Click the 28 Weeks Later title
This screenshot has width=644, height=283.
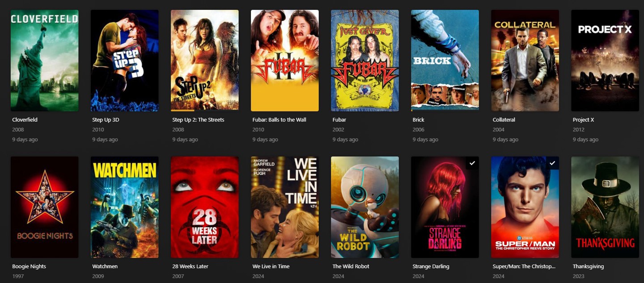(x=191, y=266)
